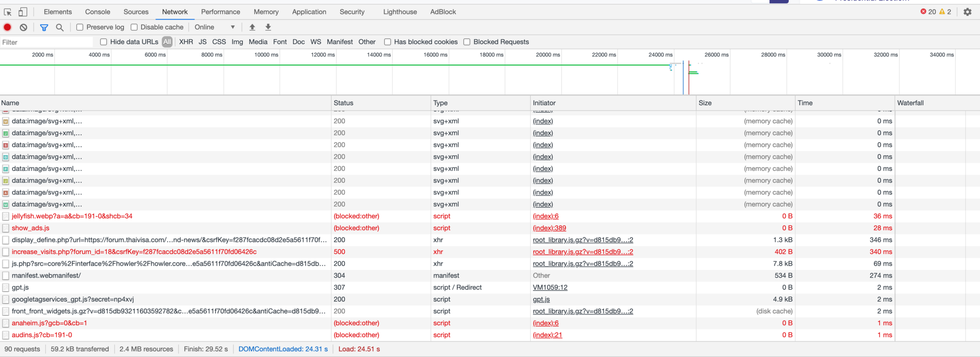The height and width of the screenshot is (357, 980).
Task: Open the Performance tab
Action: click(221, 12)
